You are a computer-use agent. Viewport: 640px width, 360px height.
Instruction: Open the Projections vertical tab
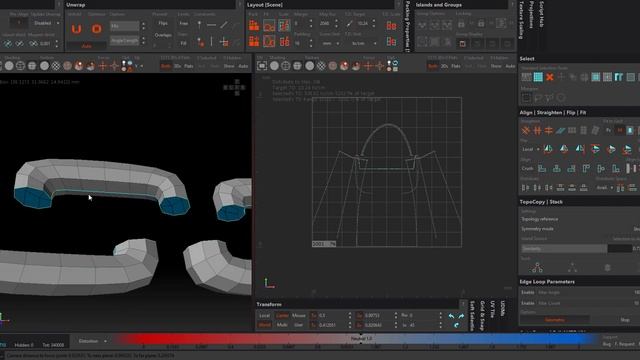(x=531, y=14)
